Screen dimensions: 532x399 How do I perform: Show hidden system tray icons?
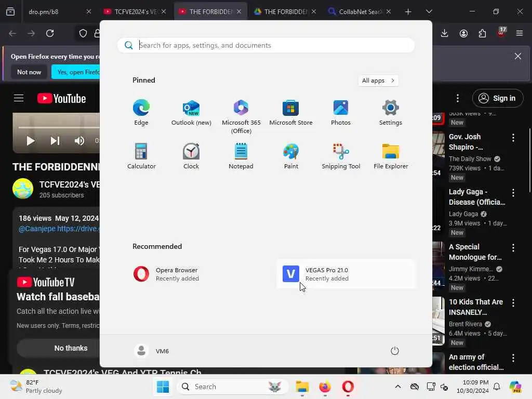coord(398,387)
